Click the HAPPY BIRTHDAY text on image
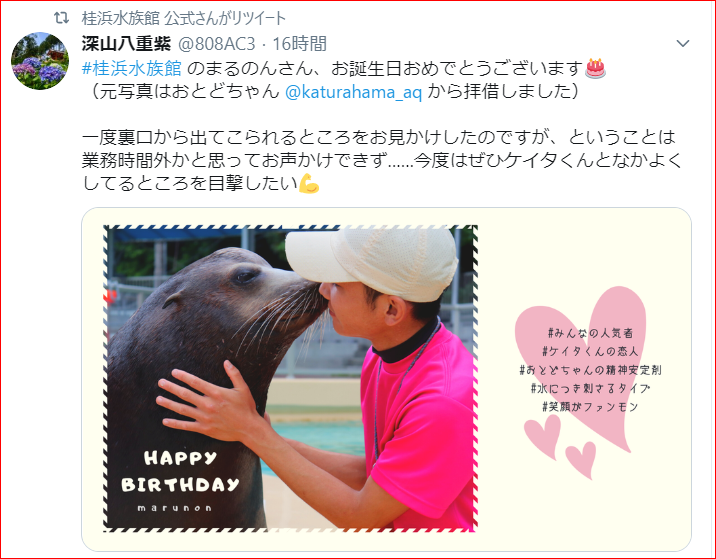Image resolution: width=716 pixels, height=559 pixels. point(180,471)
